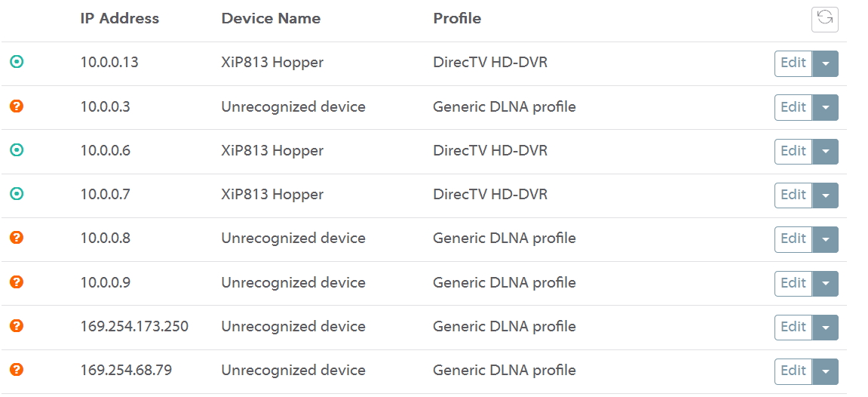Click the Device Name column header
868x397 pixels.
pyautogui.click(x=271, y=19)
